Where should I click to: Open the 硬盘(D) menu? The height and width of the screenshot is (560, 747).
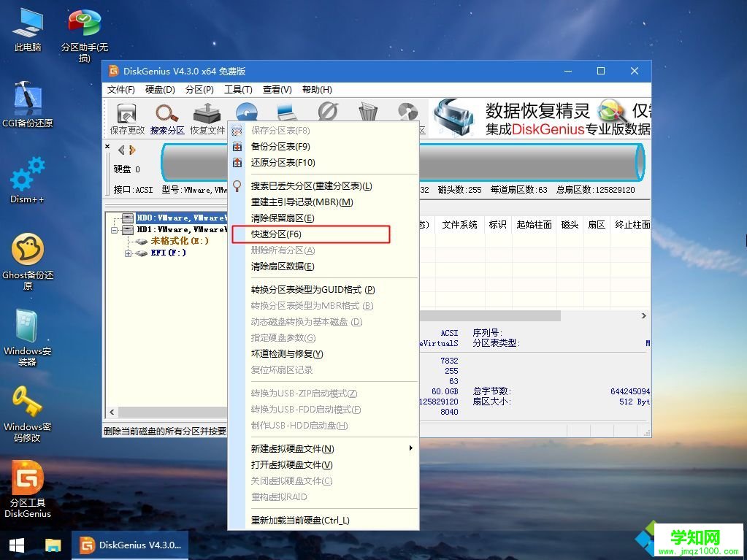pyautogui.click(x=160, y=89)
